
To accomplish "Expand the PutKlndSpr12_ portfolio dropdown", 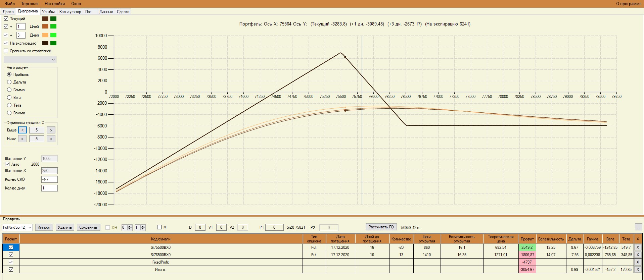I will click(x=17, y=227).
